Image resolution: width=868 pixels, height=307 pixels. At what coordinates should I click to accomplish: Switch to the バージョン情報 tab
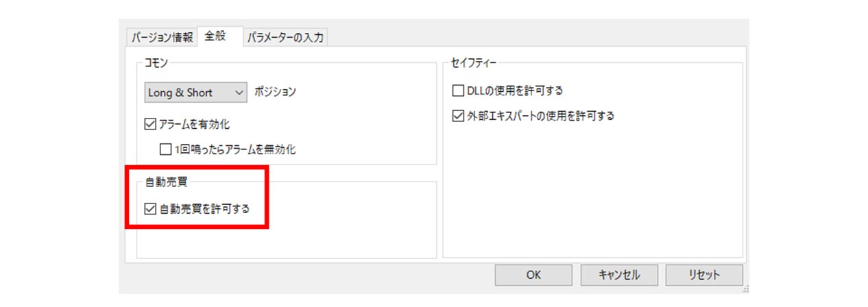tap(162, 38)
